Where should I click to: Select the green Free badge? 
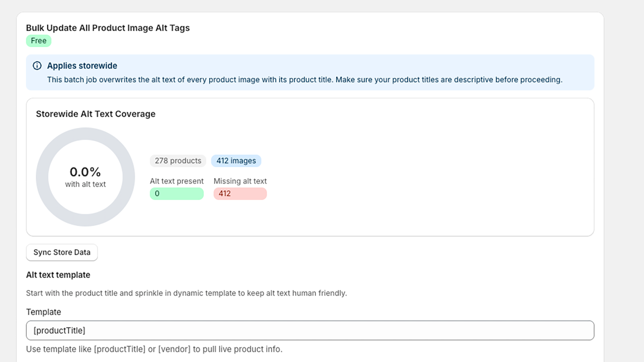38,41
